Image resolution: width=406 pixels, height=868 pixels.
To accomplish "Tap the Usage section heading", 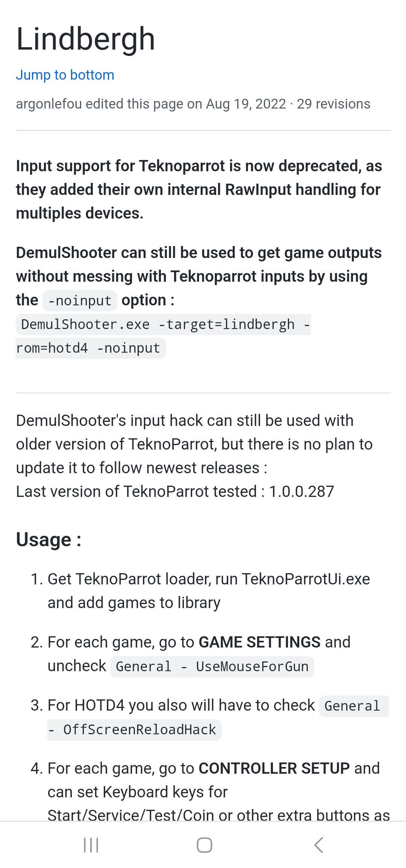I will (x=49, y=540).
